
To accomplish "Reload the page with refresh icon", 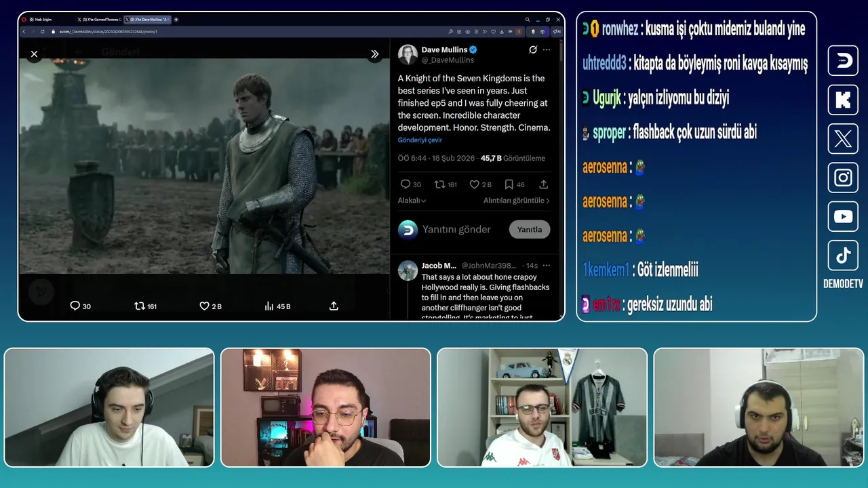I will tap(43, 31).
